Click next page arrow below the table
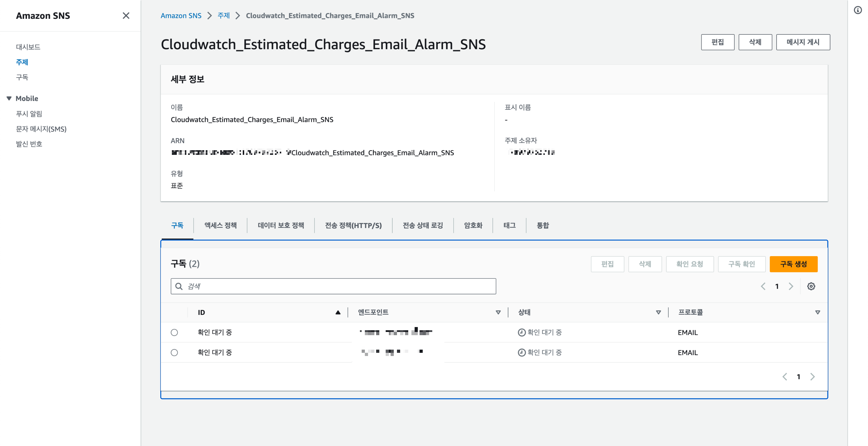Screen dimensions: 868x446 [x=812, y=377]
